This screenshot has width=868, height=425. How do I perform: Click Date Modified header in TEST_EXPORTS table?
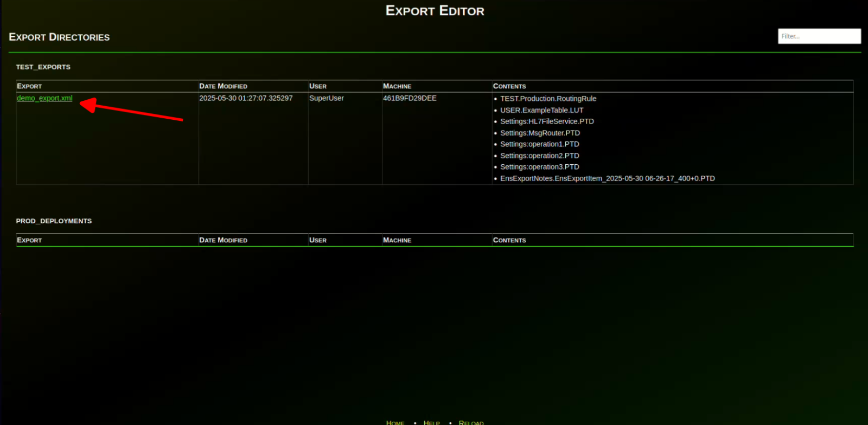pos(223,86)
